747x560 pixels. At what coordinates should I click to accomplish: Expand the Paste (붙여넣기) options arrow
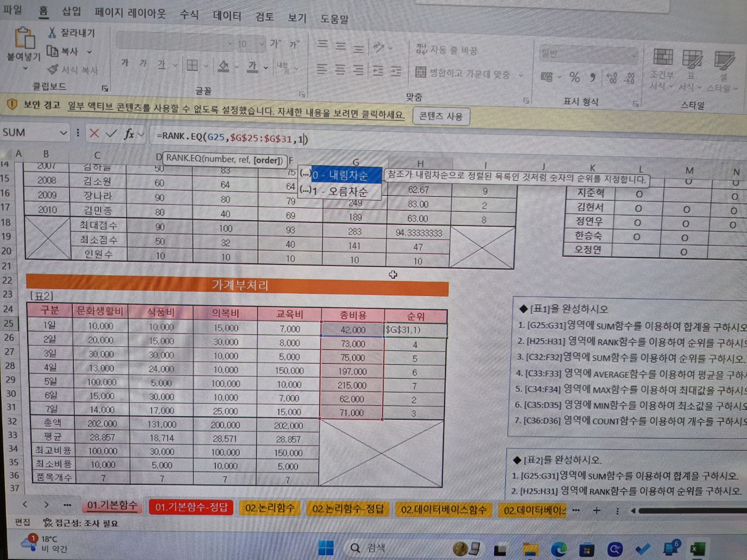[25, 69]
